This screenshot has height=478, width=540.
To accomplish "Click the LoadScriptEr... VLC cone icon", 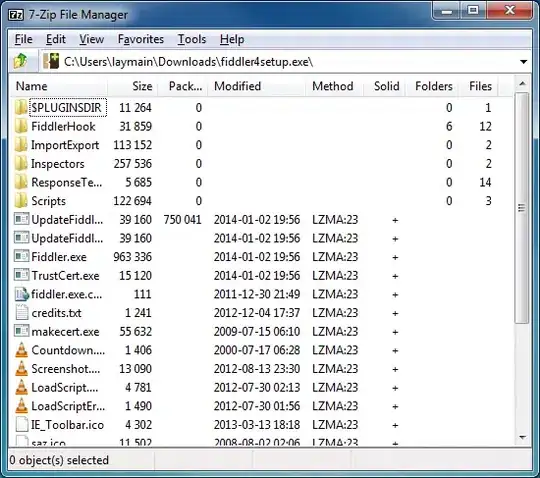I will tap(21, 405).
